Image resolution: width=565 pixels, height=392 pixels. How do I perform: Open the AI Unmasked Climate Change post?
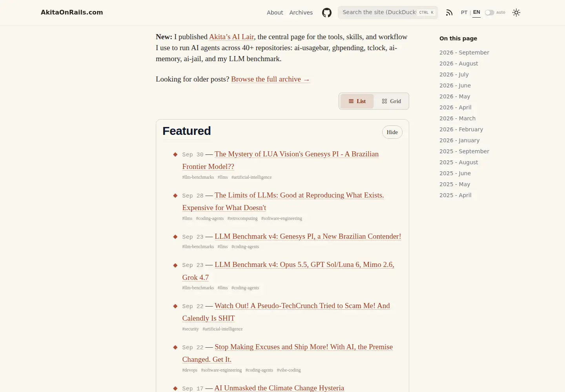click(279, 388)
